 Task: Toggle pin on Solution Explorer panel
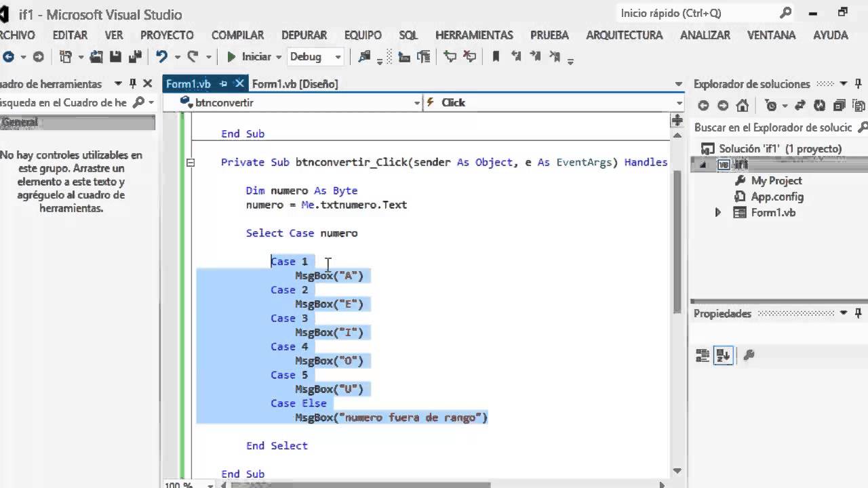858,84
